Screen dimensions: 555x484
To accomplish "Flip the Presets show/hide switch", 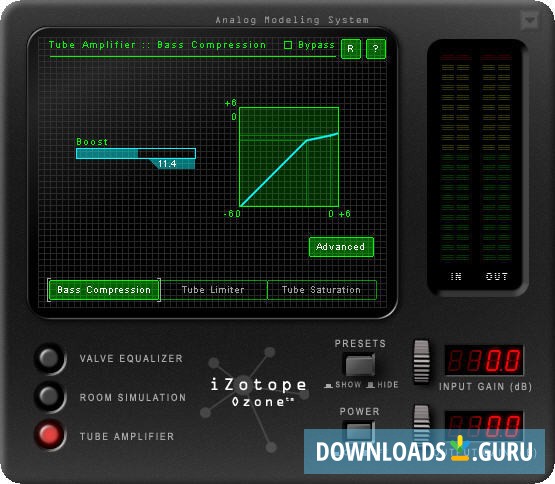I will pyautogui.click(x=360, y=365).
